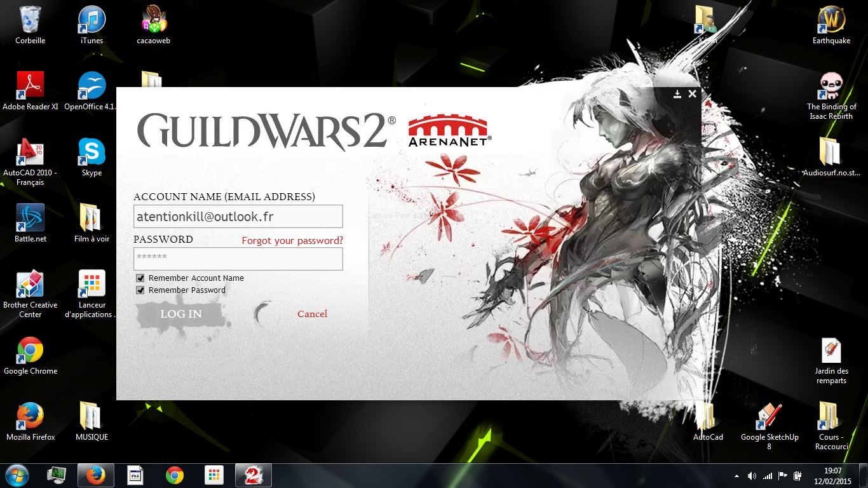
Task: Launch Google Chrome desktop shortcut
Action: coord(30,355)
